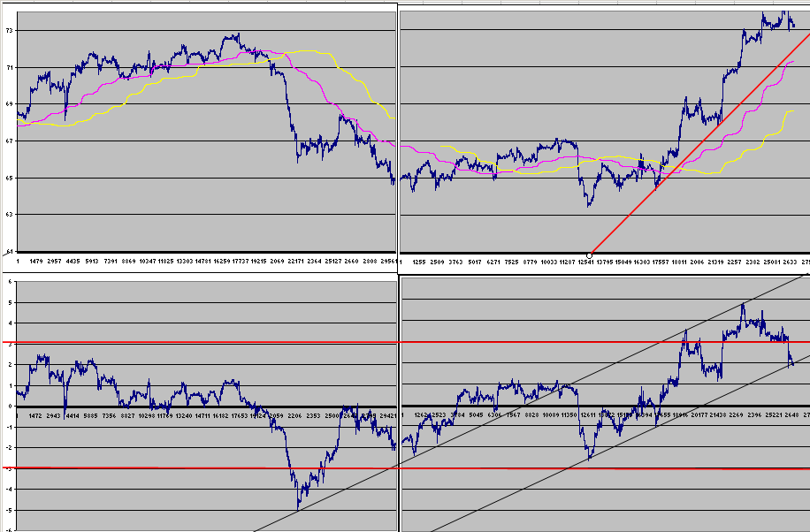Viewport: 810px width, 532px height.
Task: Click x-axis label 7567
Action: click(x=513, y=414)
